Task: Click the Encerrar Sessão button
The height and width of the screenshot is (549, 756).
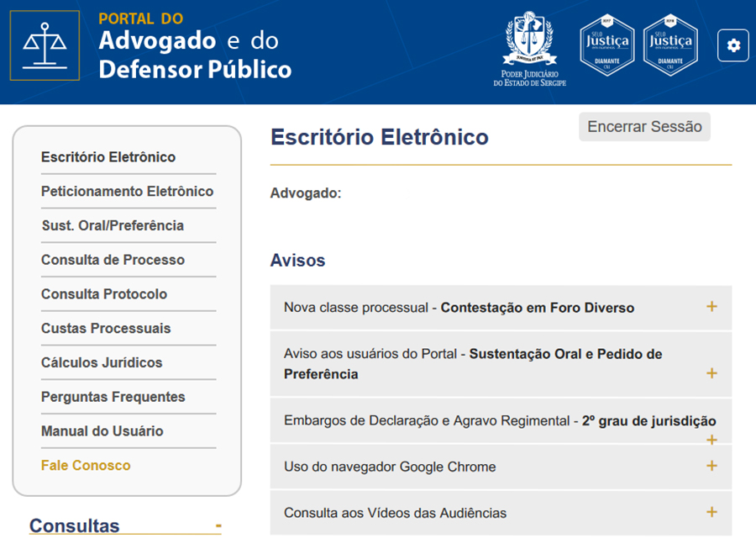Action: pos(644,127)
